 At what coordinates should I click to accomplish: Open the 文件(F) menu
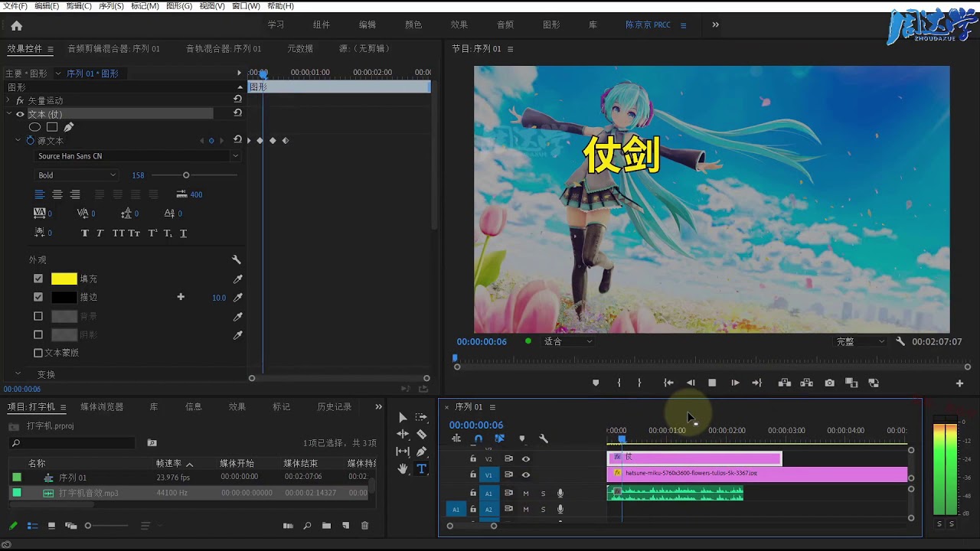click(x=16, y=6)
